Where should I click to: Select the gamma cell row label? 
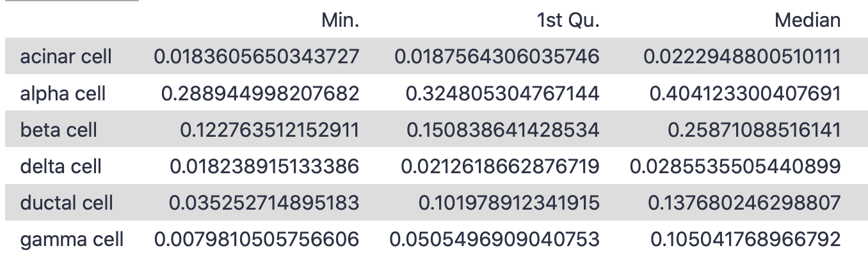pyautogui.click(x=72, y=240)
